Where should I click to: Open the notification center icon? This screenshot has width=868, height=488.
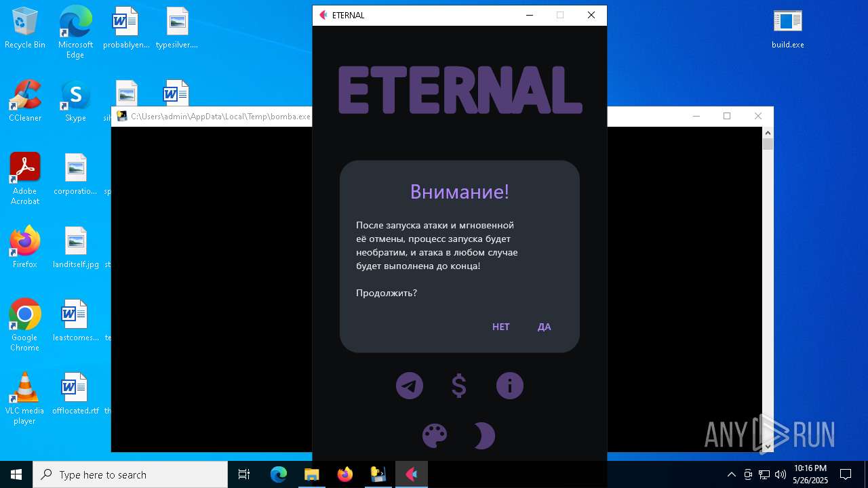click(x=846, y=474)
